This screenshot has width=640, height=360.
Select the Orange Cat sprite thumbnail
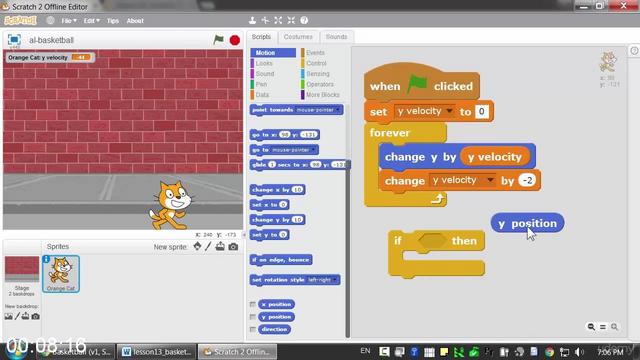(x=61, y=274)
